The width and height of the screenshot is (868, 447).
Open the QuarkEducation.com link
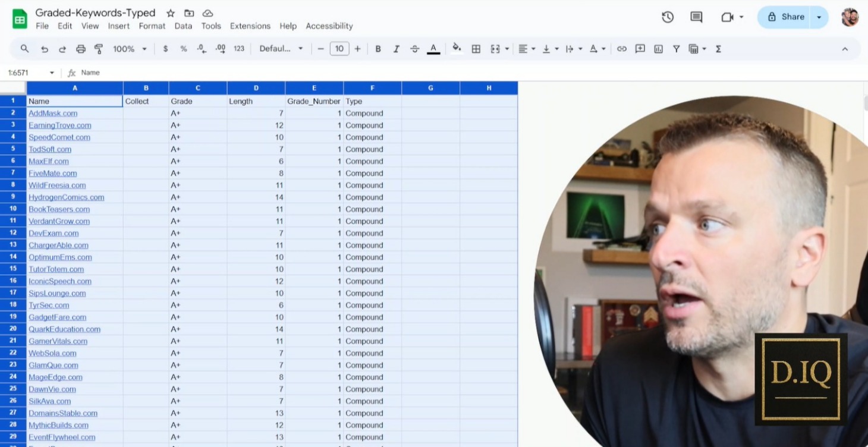[64, 329]
